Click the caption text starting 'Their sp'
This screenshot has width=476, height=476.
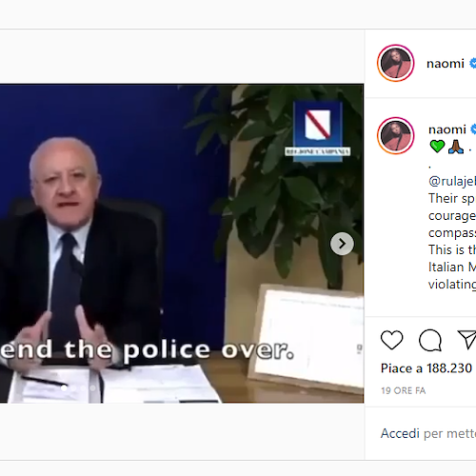(x=452, y=198)
